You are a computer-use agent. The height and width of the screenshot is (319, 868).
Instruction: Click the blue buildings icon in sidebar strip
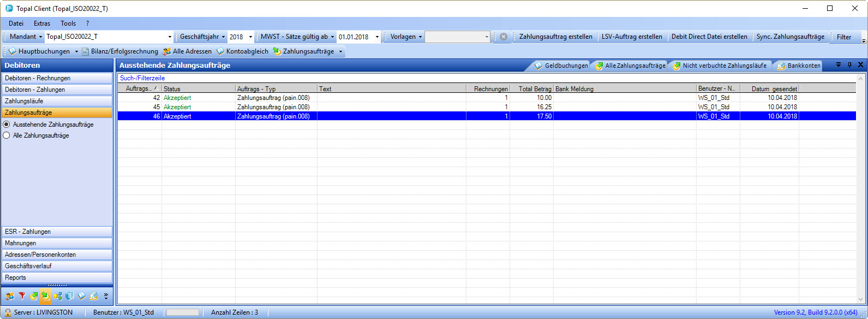click(70, 296)
